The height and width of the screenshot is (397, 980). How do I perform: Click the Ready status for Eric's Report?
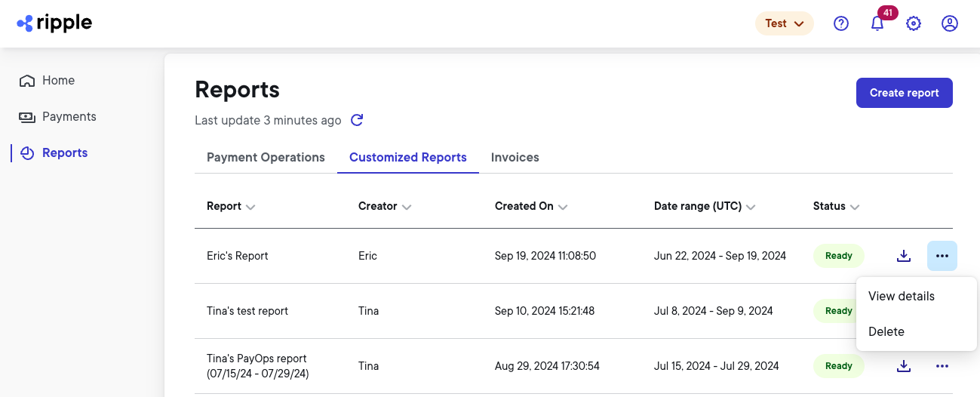pos(839,256)
